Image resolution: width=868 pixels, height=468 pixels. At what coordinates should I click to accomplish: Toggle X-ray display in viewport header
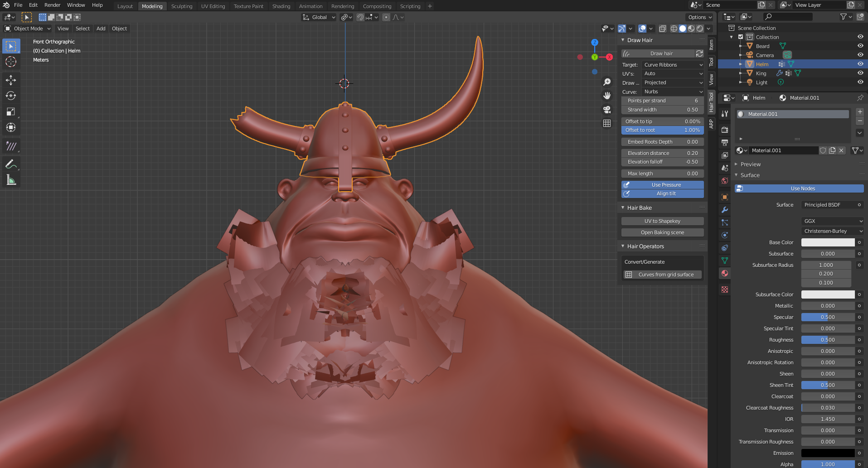pos(662,29)
